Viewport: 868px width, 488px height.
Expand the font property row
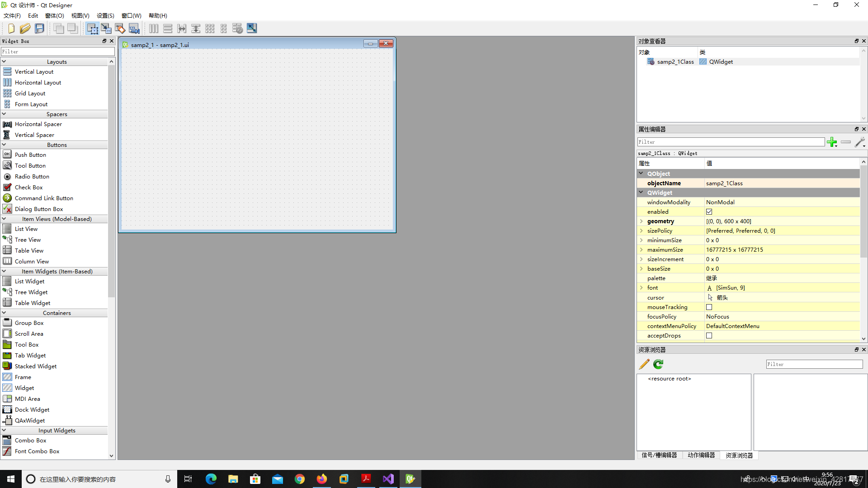click(x=641, y=288)
